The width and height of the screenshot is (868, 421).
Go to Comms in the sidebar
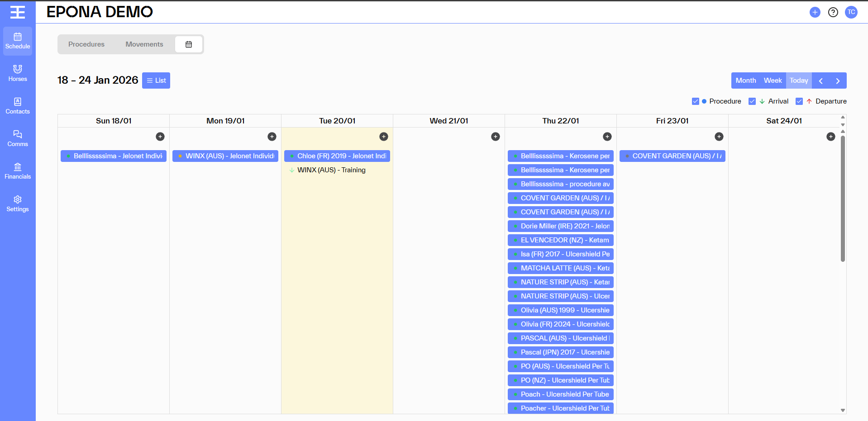pyautogui.click(x=18, y=138)
